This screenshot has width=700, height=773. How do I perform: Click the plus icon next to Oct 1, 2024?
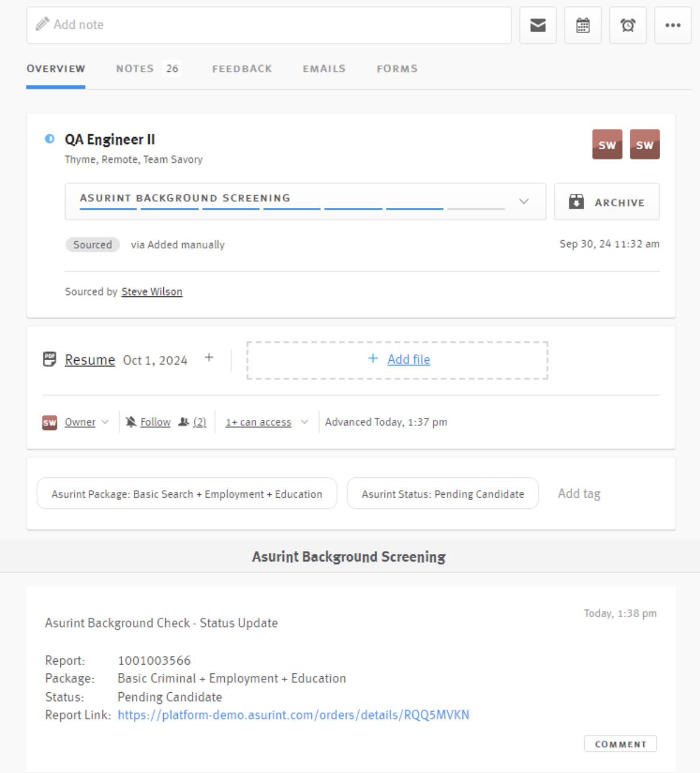coord(209,358)
